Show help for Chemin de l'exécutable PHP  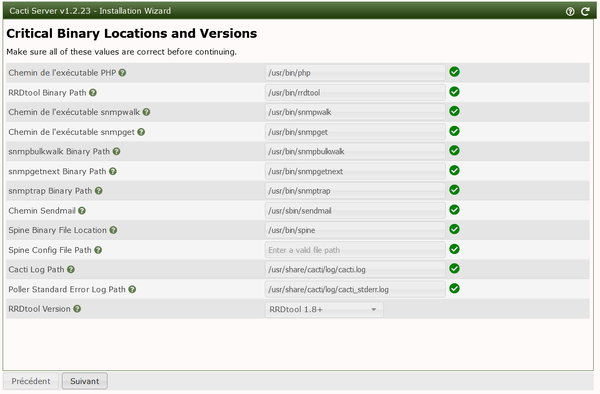[122, 73]
